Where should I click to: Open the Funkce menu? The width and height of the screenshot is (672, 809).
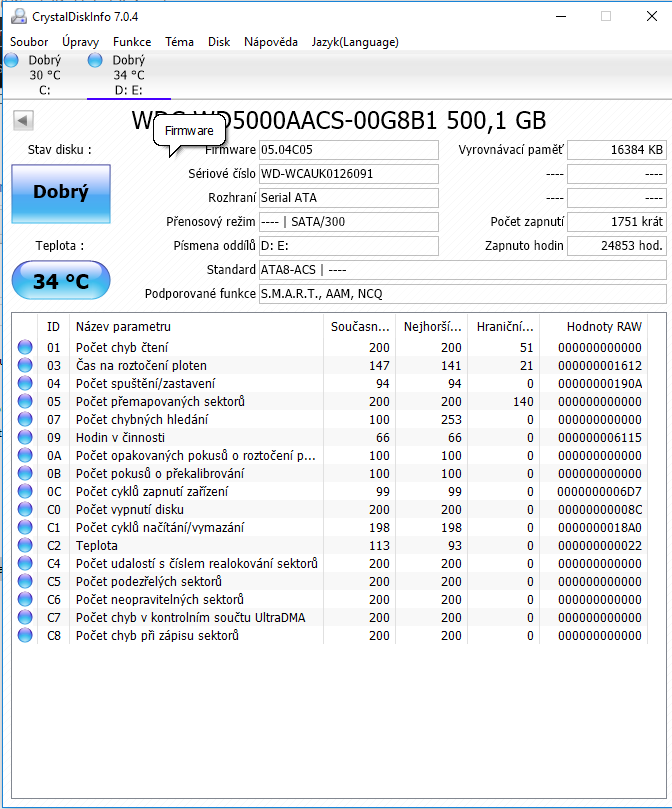pyautogui.click(x=132, y=42)
